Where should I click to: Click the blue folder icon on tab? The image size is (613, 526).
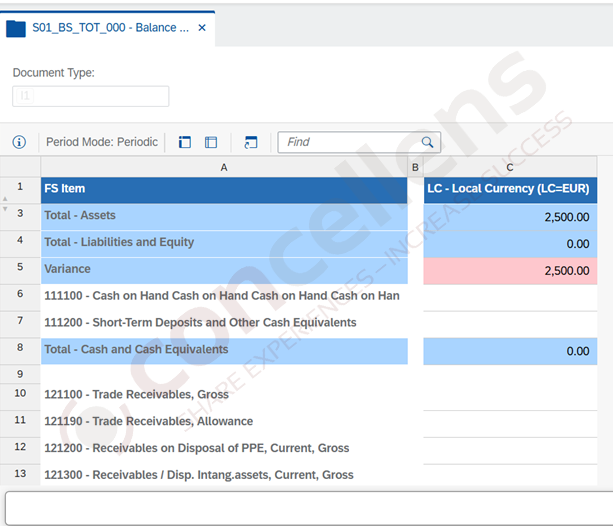16,28
